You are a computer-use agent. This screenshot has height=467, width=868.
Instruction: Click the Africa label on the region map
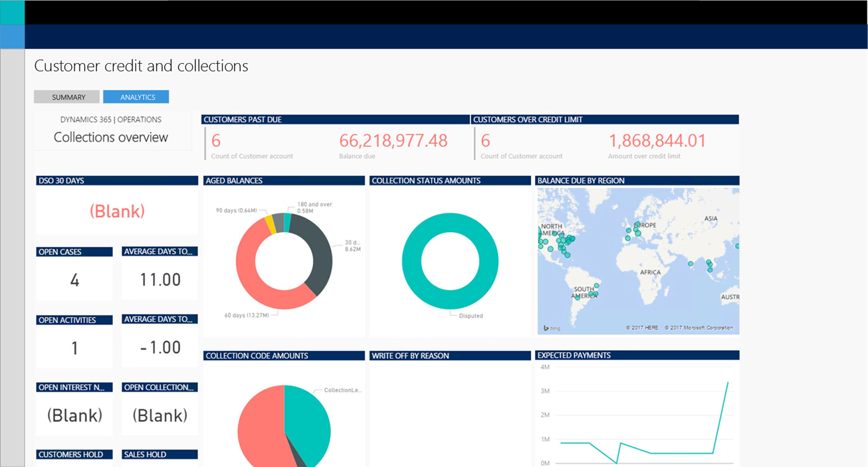(x=650, y=272)
